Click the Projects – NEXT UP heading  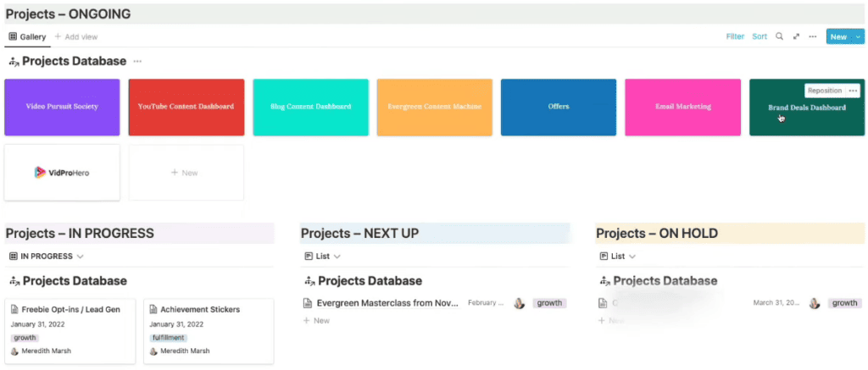point(359,234)
